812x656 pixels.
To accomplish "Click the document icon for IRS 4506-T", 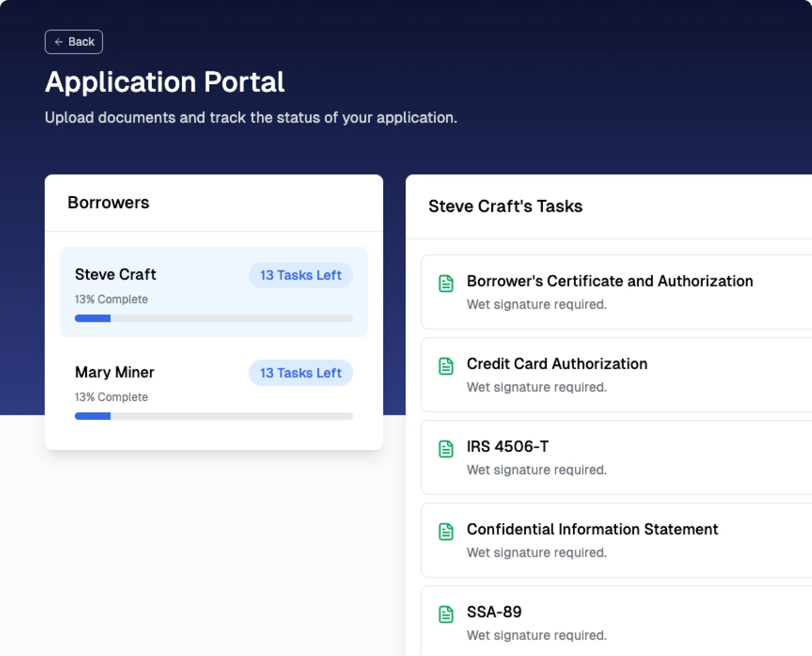I will (x=446, y=448).
